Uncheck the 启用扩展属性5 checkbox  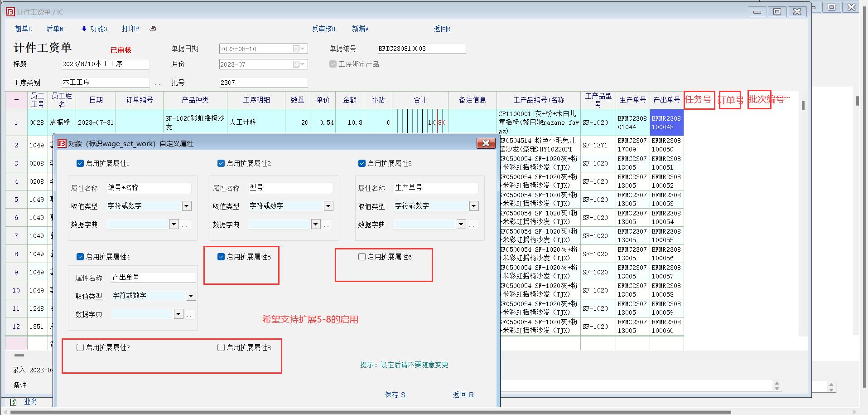(221, 257)
